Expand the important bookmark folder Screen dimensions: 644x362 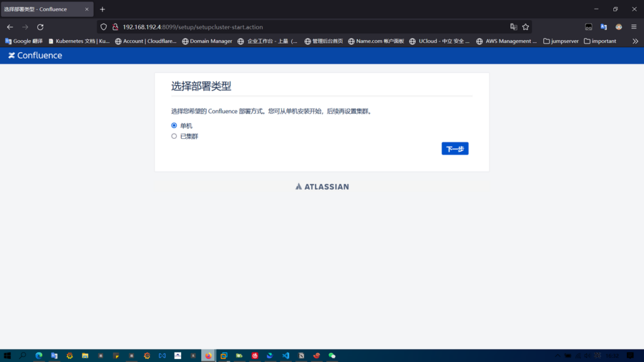(600, 41)
